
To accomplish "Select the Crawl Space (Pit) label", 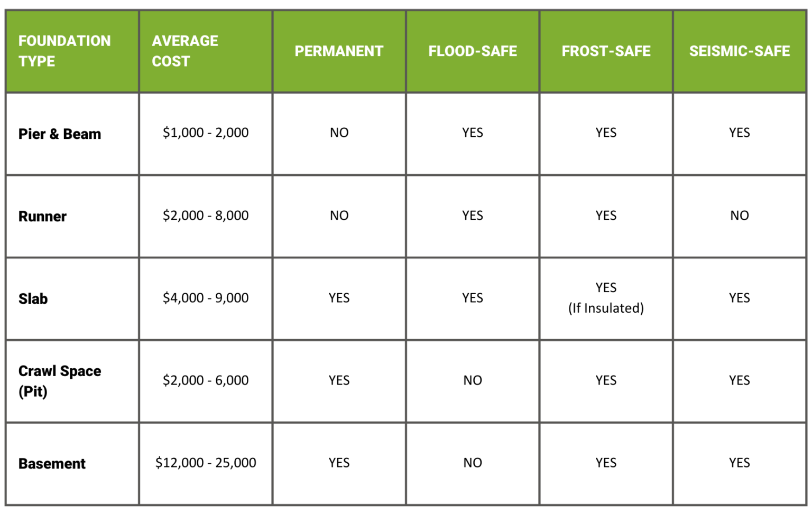I will [59, 381].
